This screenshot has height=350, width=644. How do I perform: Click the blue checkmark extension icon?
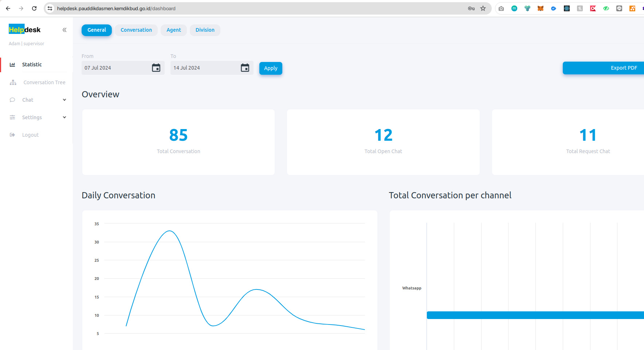pos(554,8)
